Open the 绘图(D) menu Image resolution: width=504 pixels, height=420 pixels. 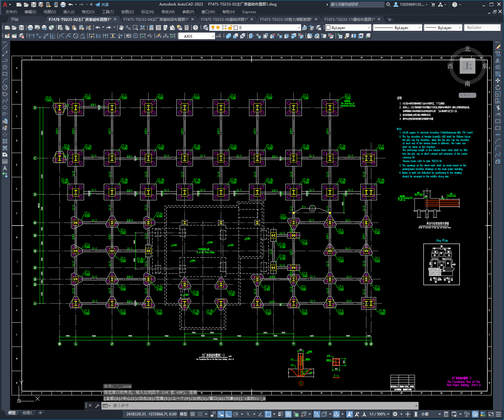tap(127, 12)
